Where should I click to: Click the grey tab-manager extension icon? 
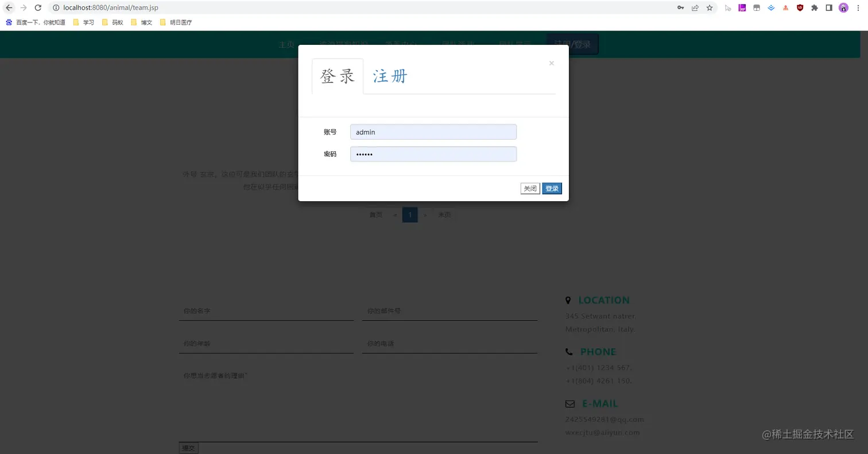tap(757, 8)
